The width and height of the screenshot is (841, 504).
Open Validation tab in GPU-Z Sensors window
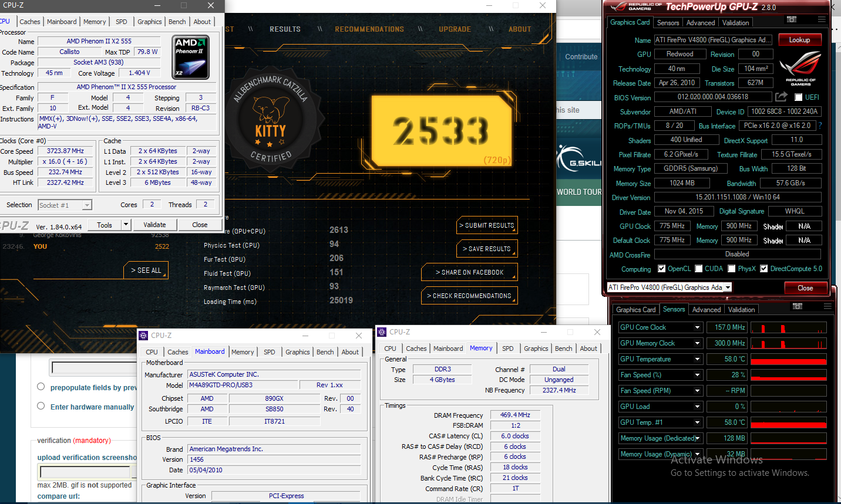coord(742,310)
